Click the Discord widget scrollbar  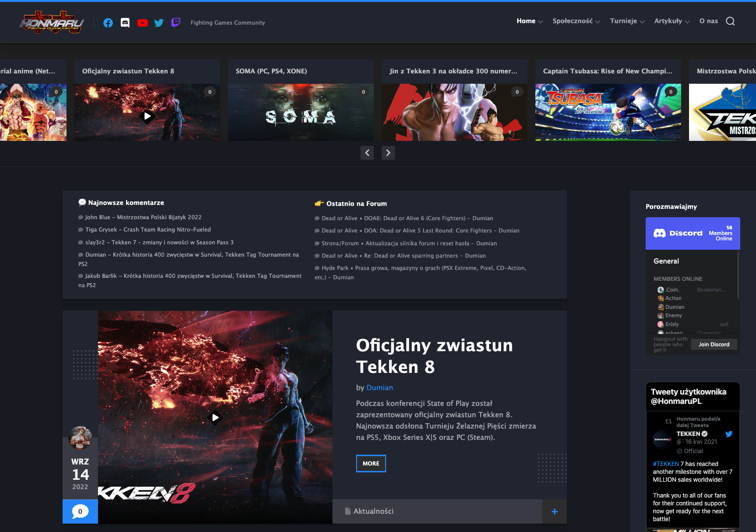(x=738, y=275)
